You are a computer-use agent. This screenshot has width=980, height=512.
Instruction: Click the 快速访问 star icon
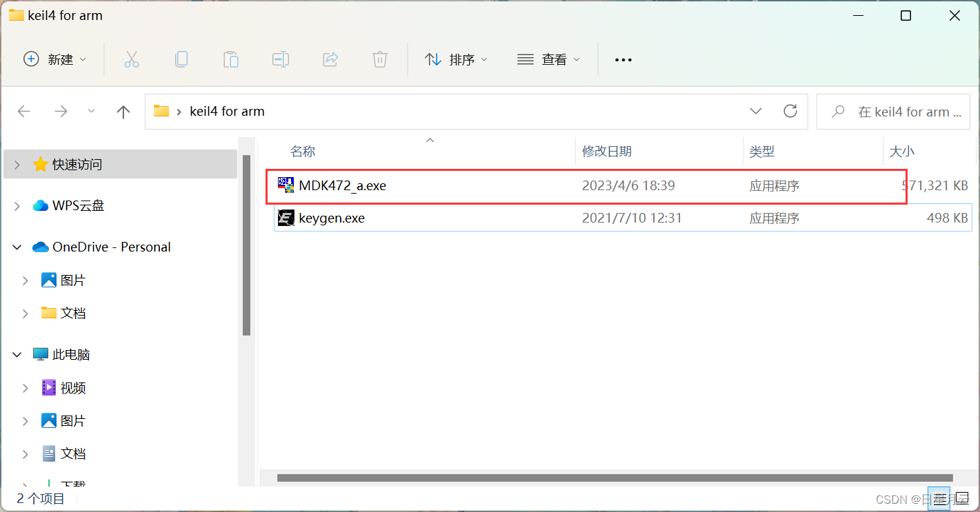coord(41,164)
